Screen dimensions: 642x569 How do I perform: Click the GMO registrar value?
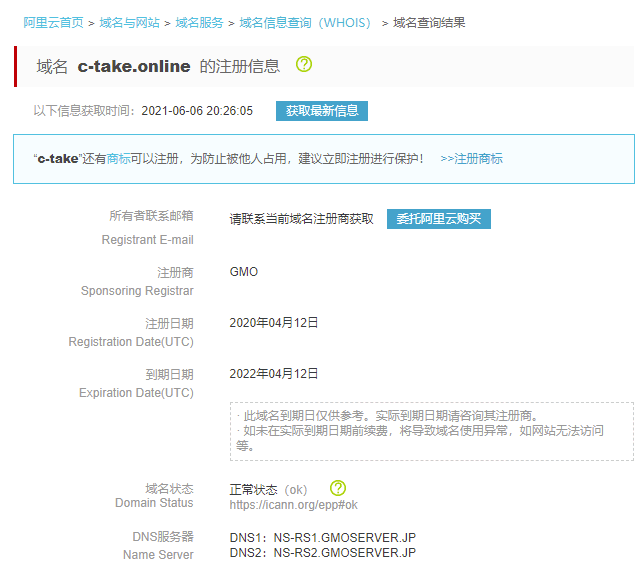[243, 272]
